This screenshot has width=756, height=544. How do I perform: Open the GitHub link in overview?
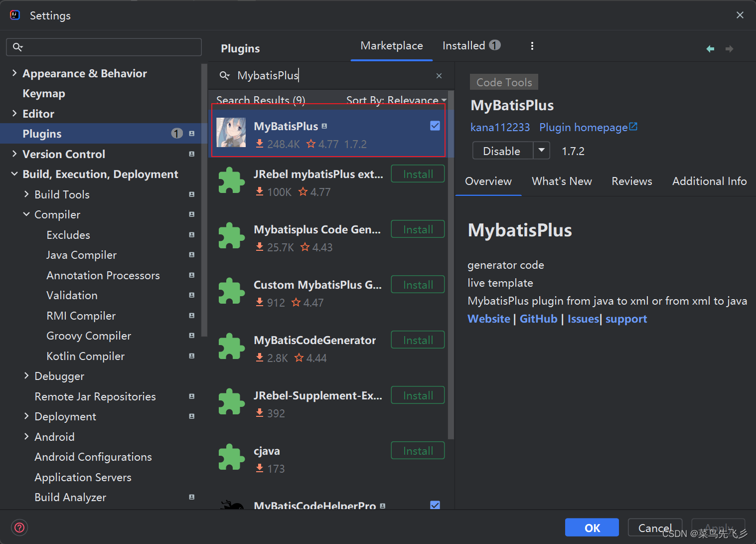pos(538,319)
